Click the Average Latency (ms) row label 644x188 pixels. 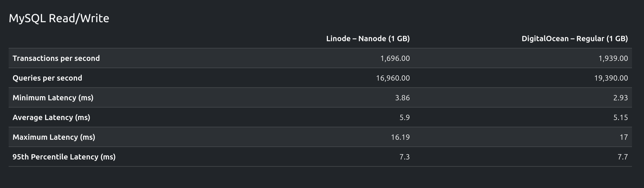click(x=51, y=117)
